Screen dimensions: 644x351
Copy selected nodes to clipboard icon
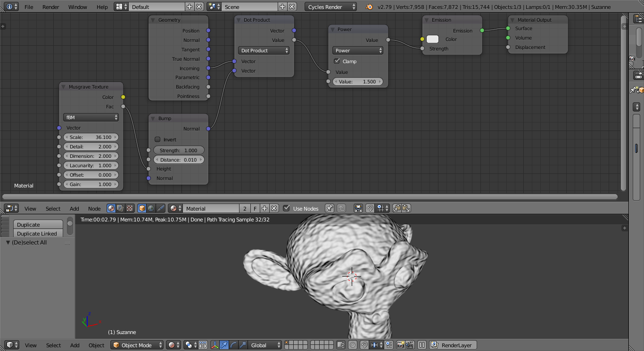[x=396, y=208]
